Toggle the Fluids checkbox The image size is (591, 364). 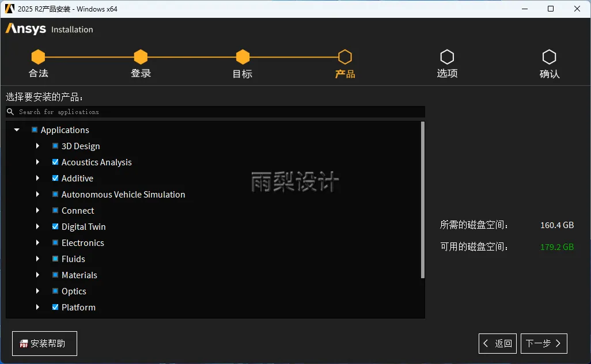click(x=55, y=259)
